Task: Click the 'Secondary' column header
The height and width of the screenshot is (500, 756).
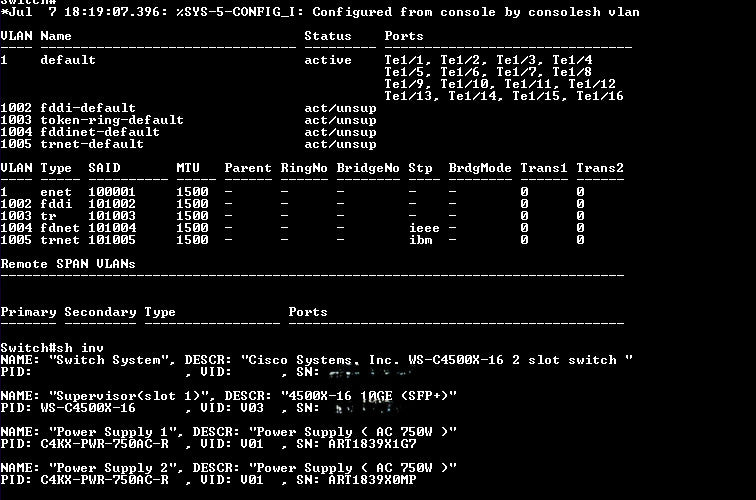Action: (100, 312)
